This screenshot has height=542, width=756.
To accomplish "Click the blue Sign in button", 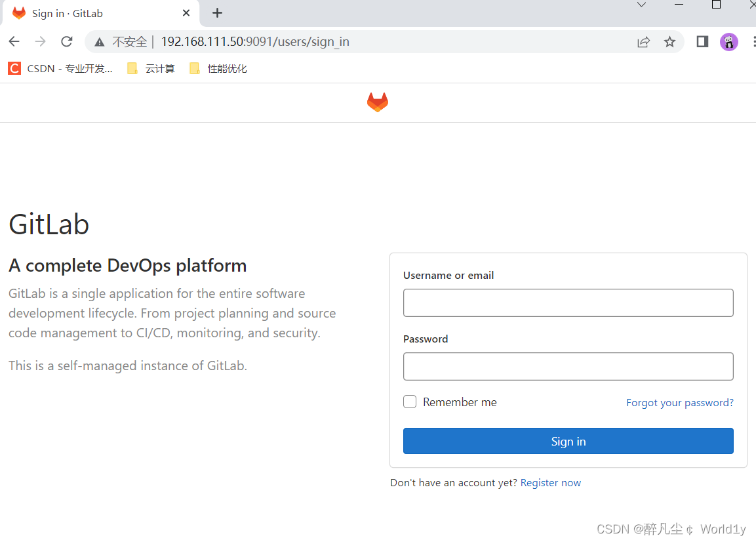I will click(568, 441).
